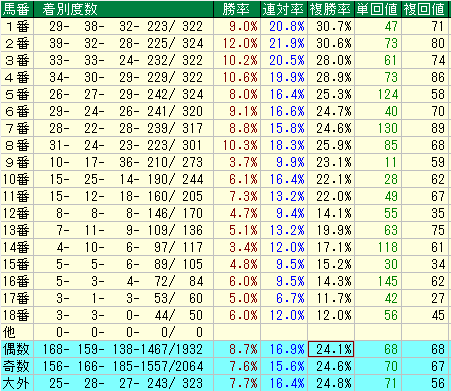This screenshot has height=391, width=451.
Task: Select the 14番 row label
Action: 17,247
